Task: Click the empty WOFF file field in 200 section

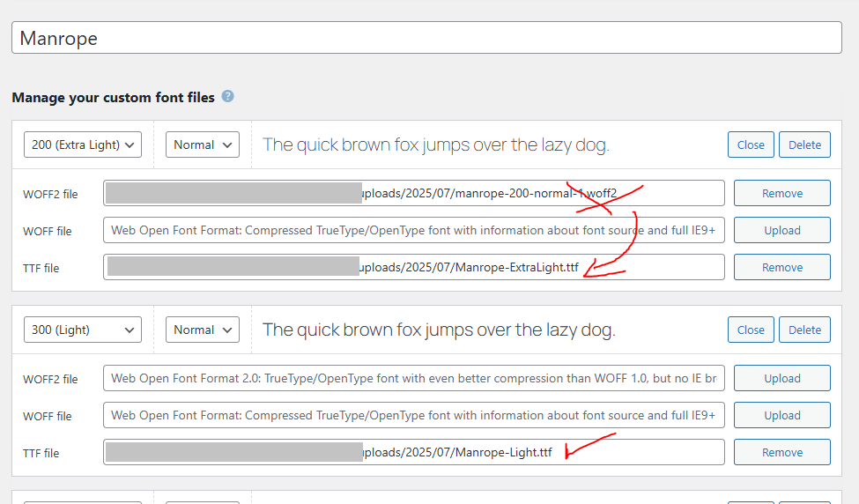Action: (x=413, y=230)
